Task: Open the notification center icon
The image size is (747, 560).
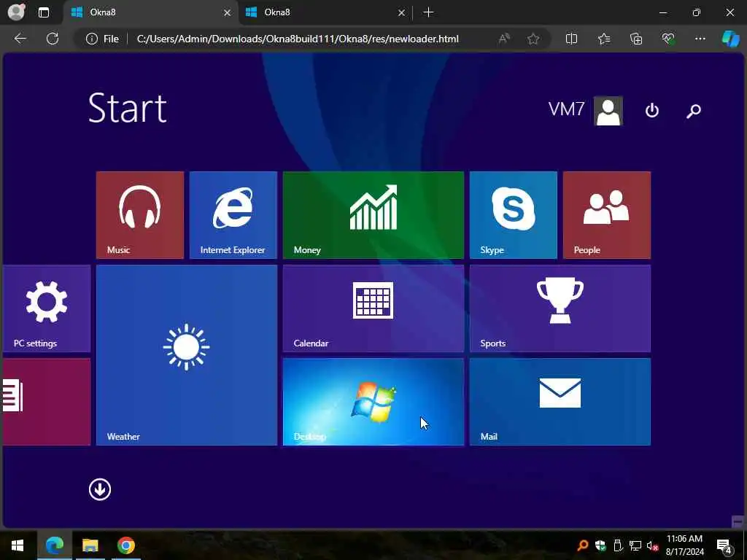Action: [724, 545]
